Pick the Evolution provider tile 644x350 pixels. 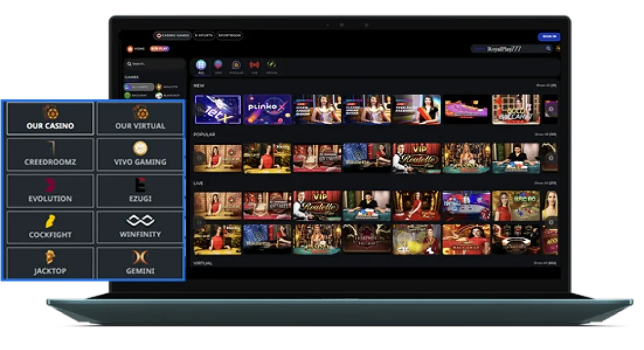click(x=50, y=191)
